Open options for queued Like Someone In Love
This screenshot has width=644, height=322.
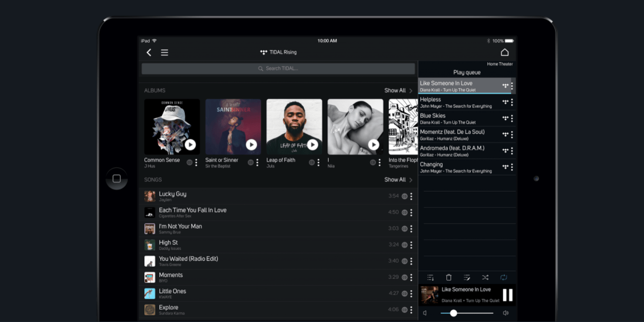[512, 86]
